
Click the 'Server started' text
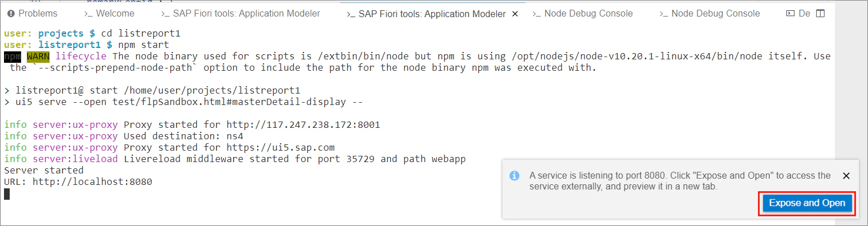[43, 170]
